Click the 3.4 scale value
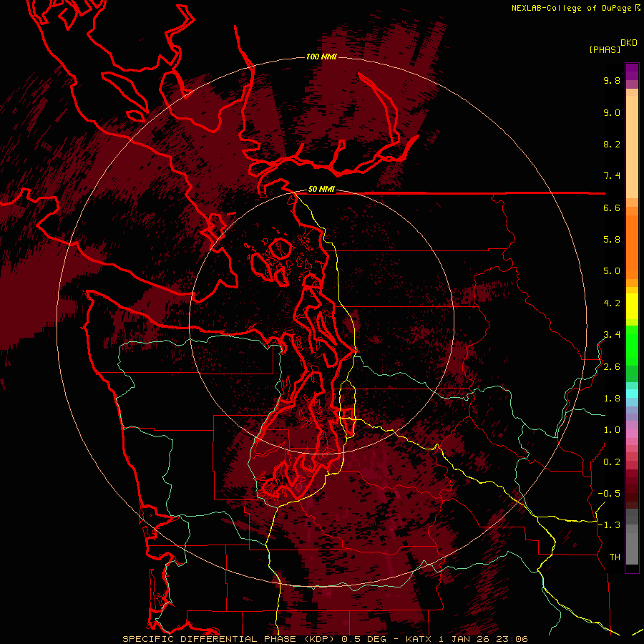 click(x=612, y=335)
